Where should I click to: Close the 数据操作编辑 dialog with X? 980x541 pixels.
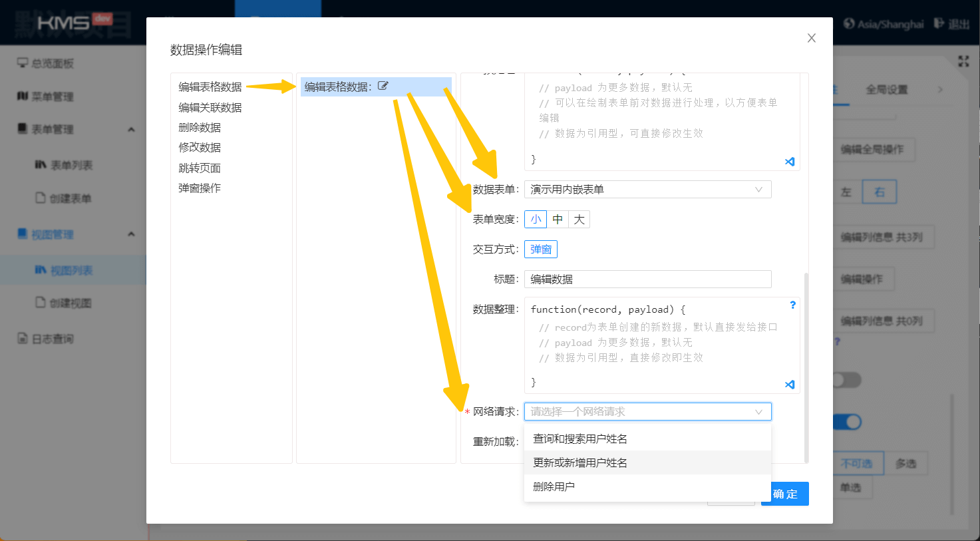tap(811, 39)
